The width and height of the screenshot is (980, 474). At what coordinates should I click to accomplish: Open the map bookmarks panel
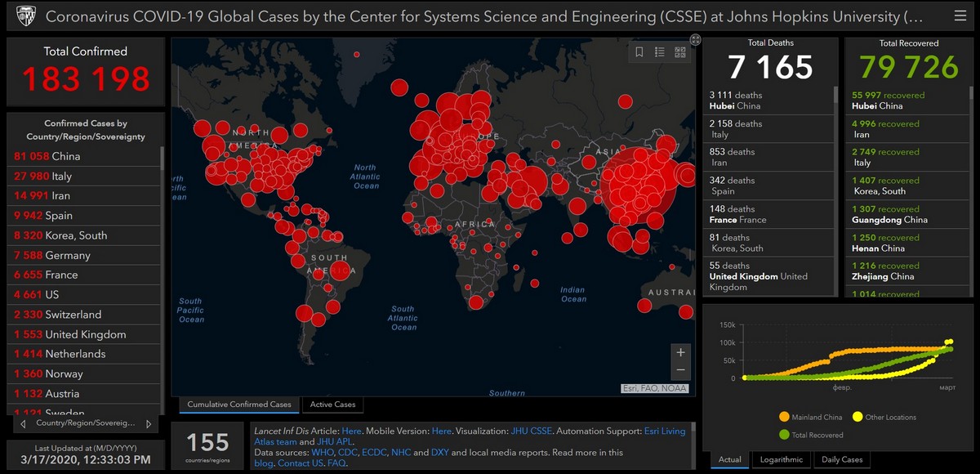point(639,52)
